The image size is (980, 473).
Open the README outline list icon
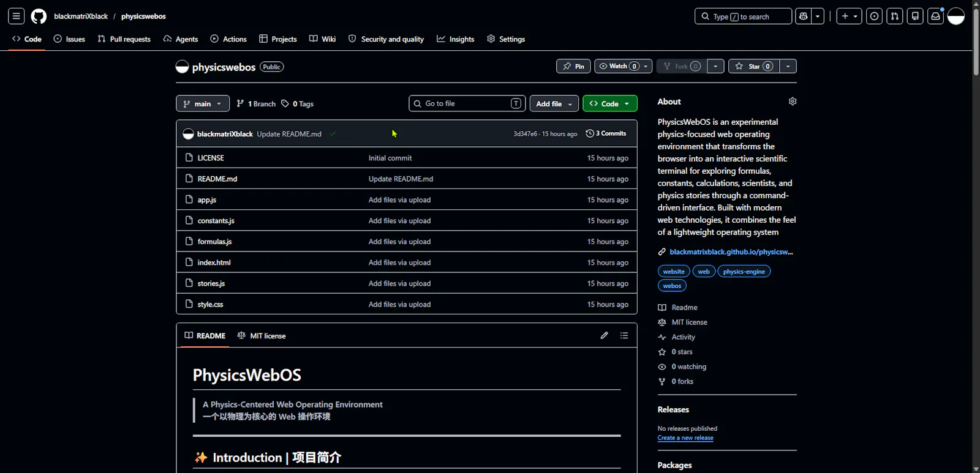(x=624, y=335)
